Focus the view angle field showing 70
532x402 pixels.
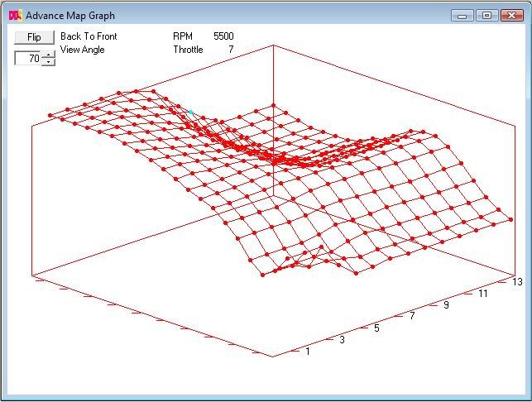click(x=28, y=59)
